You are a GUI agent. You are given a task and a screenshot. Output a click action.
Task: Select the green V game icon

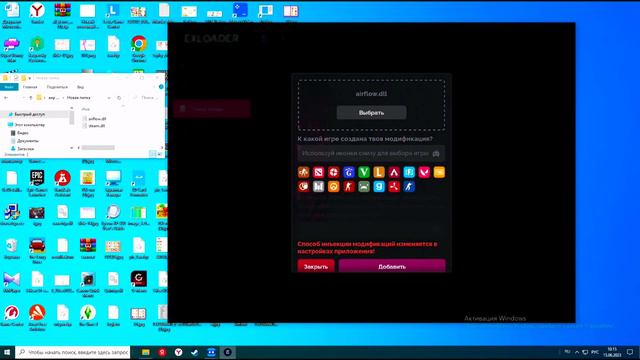(x=364, y=172)
